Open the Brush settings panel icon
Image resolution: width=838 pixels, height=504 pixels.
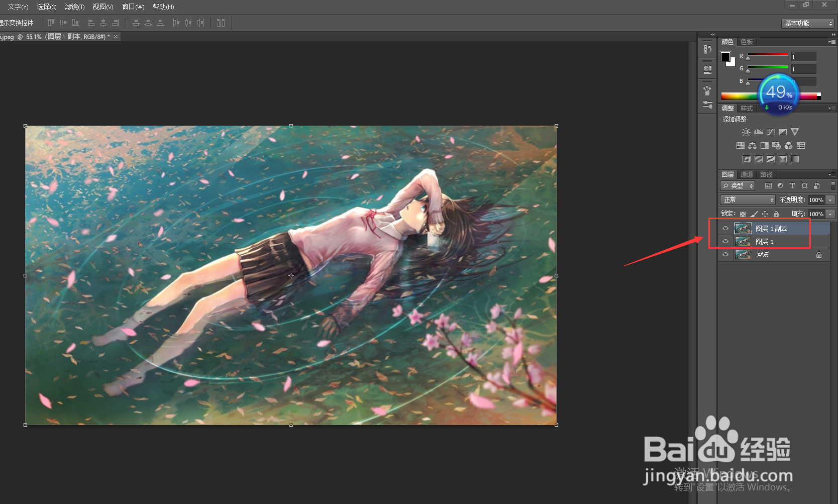tap(707, 105)
